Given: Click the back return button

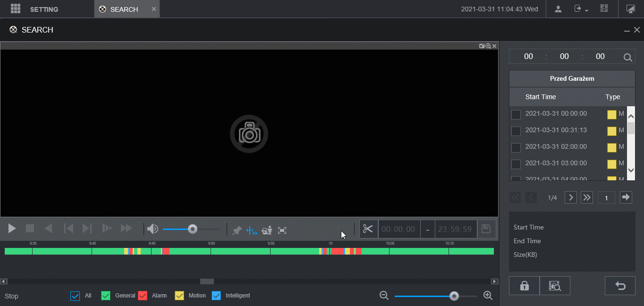Looking at the screenshot, I should click(620, 286).
